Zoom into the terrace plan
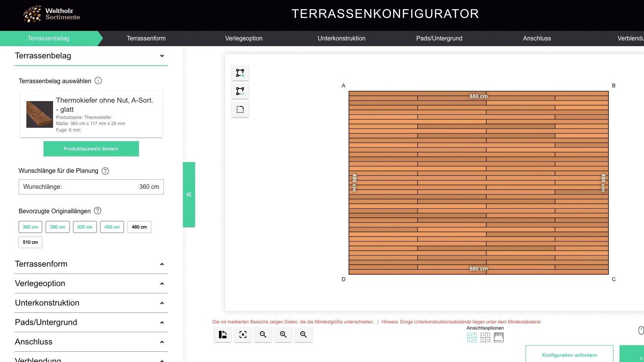The height and width of the screenshot is (362, 644). tap(283, 335)
